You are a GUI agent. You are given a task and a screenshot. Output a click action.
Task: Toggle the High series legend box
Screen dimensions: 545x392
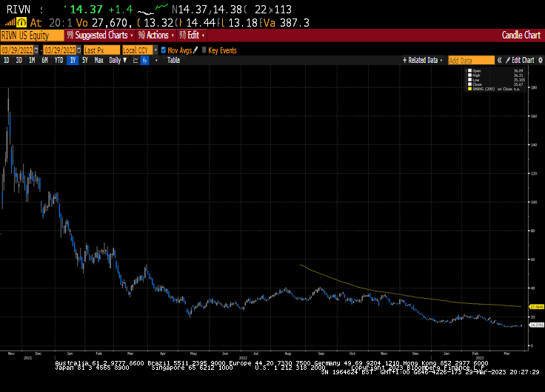pyautogui.click(x=470, y=75)
